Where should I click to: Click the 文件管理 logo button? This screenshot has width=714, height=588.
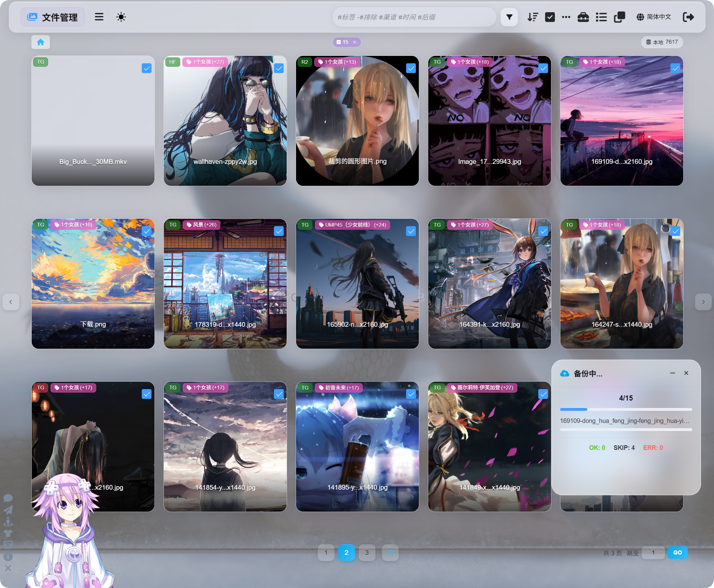tap(52, 17)
